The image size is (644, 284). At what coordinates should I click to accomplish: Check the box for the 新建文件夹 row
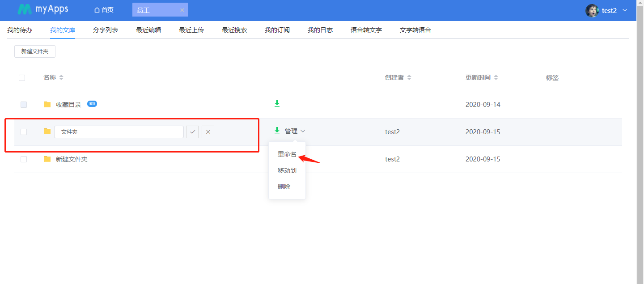[x=24, y=159]
